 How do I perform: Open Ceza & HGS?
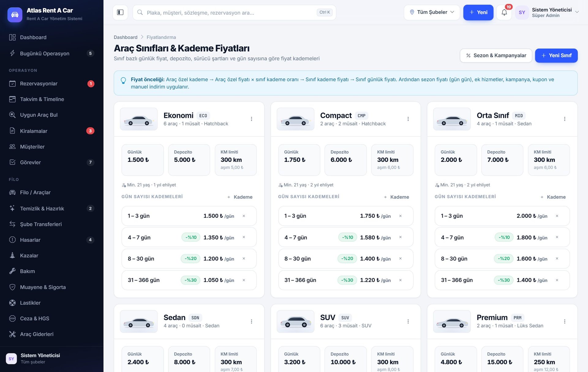[51, 318]
